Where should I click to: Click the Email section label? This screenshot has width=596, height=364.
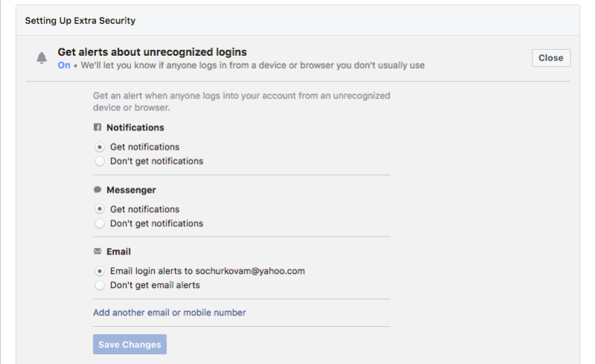coord(118,252)
